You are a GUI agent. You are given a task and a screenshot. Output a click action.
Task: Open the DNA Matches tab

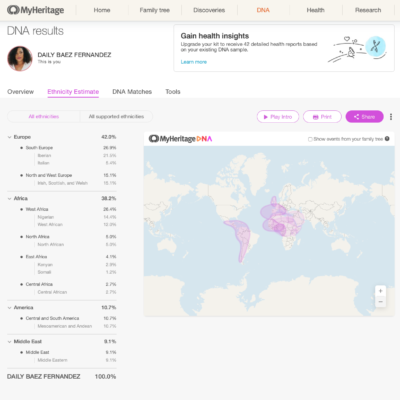[132, 92]
